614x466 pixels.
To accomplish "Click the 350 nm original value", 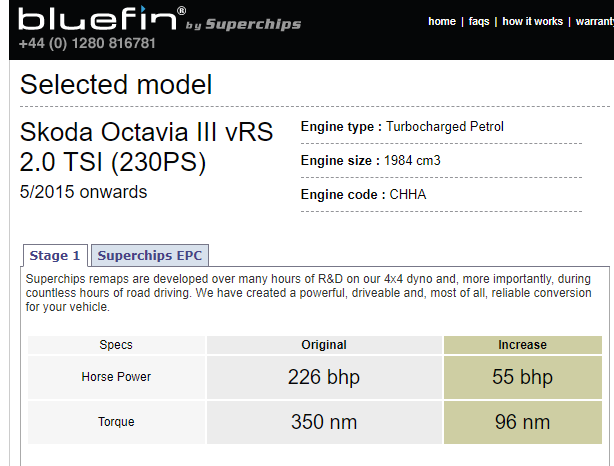I will tap(324, 422).
